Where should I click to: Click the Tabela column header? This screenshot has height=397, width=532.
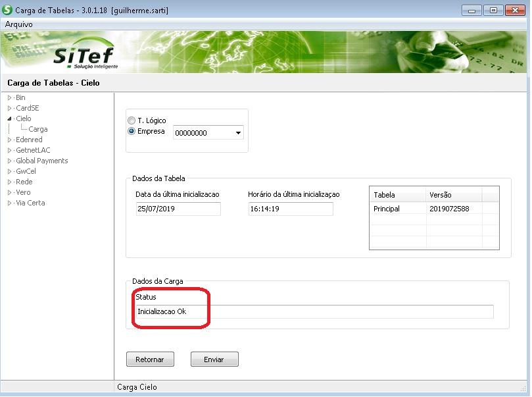pyautogui.click(x=397, y=195)
